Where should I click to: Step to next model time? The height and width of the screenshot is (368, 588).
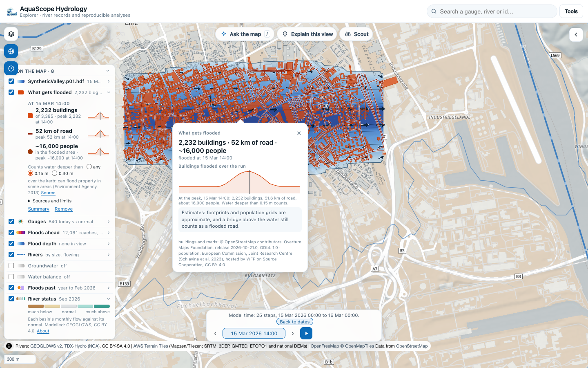(293, 334)
